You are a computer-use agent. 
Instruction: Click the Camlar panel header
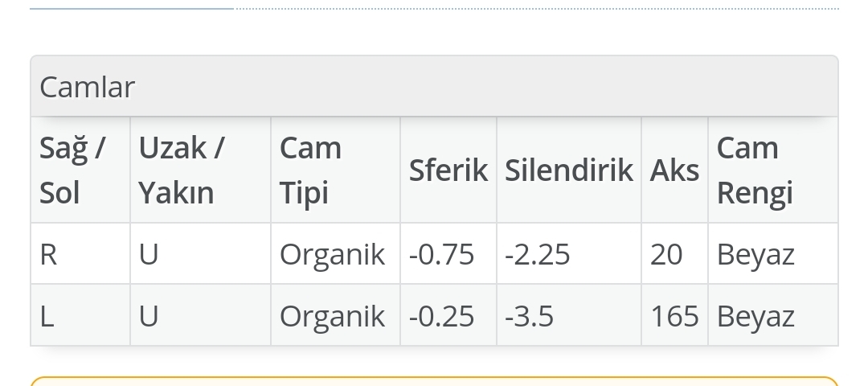coord(434,86)
